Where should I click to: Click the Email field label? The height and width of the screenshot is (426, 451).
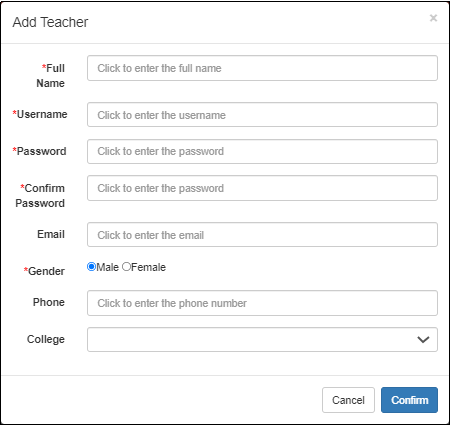[51, 234]
